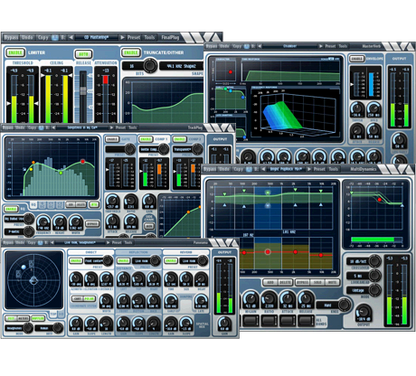Click the next preset arrow in Panorama
Viewport: 416px width, 376px height.
click(x=108, y=242)
